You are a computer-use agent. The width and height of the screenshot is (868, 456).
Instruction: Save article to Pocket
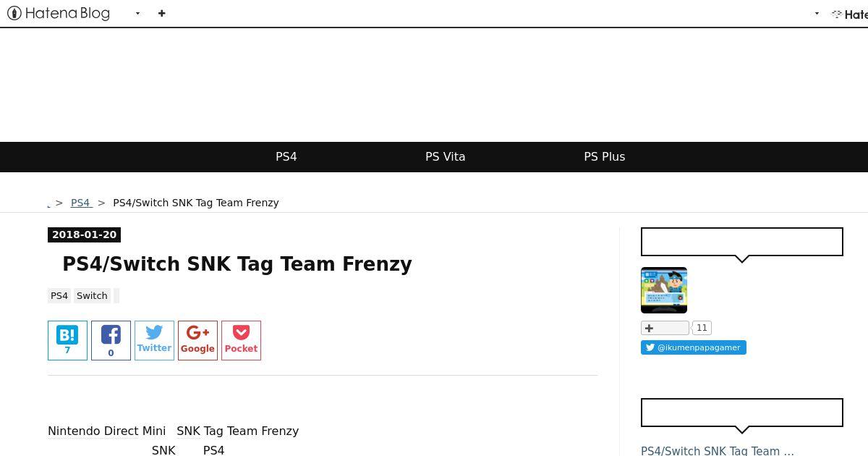pos(241,340)
